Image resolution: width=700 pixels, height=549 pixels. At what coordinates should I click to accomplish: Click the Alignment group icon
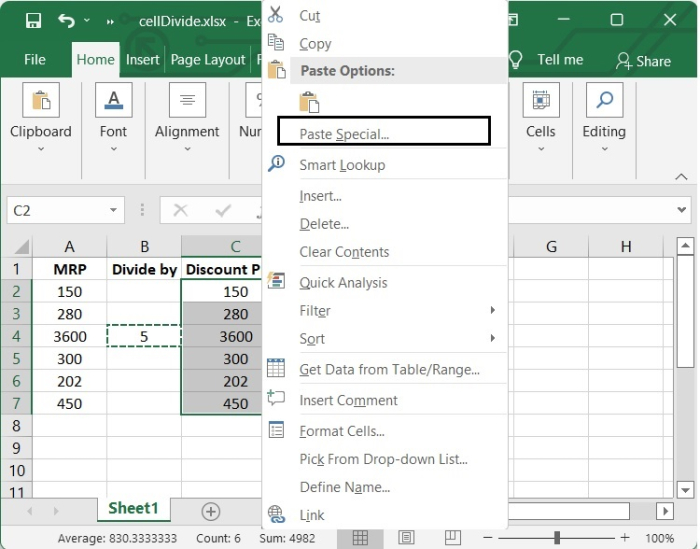click(187, 101)
